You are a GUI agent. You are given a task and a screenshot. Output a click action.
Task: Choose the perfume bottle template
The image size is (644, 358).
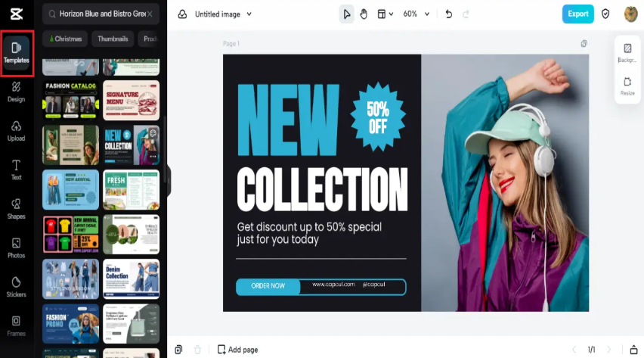click(131, 324)
